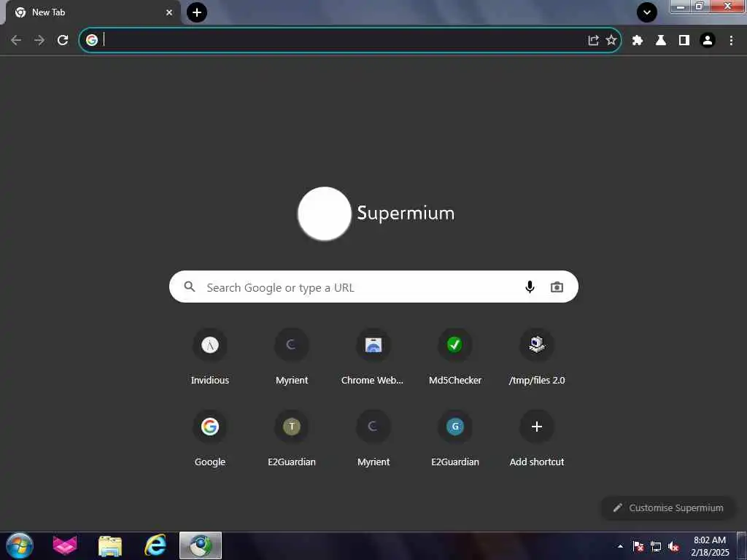Launch Internet Explorer from taskbar
The width and height of the screenshot is (747, 560).
pos(155,545)
